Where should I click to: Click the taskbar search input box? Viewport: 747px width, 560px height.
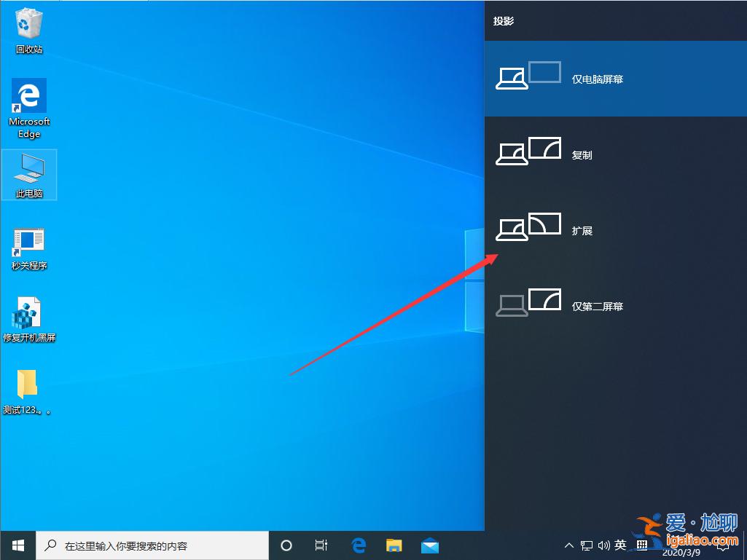[x=153, y=545]
